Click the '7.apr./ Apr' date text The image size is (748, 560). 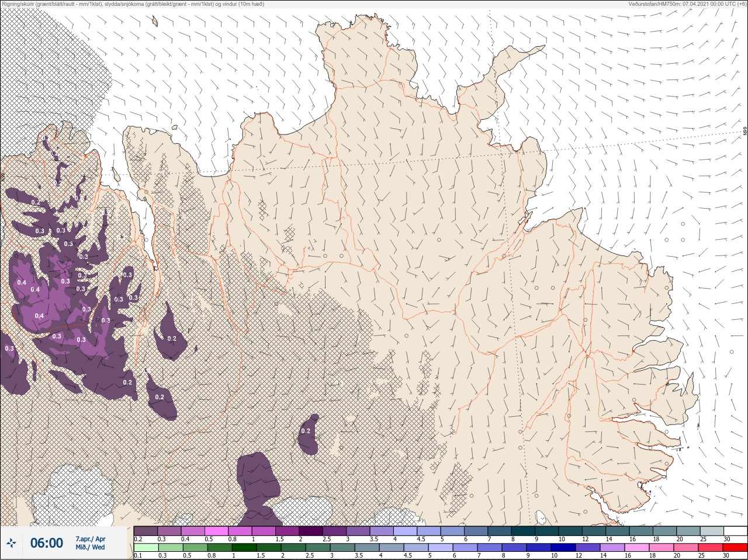[x=91, y=539]
